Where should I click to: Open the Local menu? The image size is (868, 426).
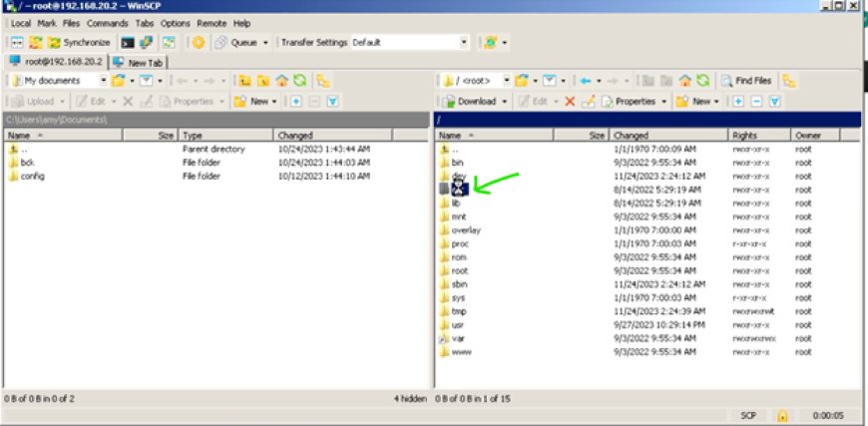21,23
